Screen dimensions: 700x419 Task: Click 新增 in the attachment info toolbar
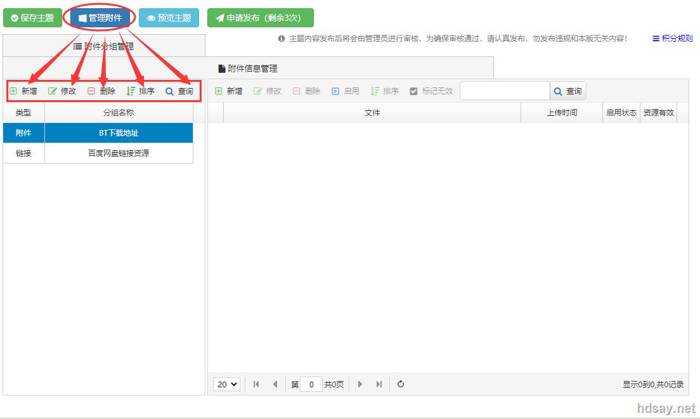click(x=229, y=91)
